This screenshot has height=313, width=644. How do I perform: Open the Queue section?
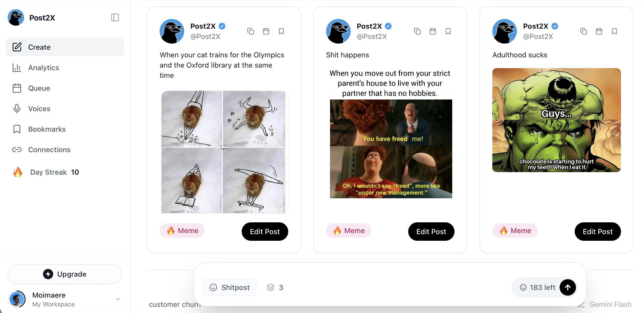(39, 88)
